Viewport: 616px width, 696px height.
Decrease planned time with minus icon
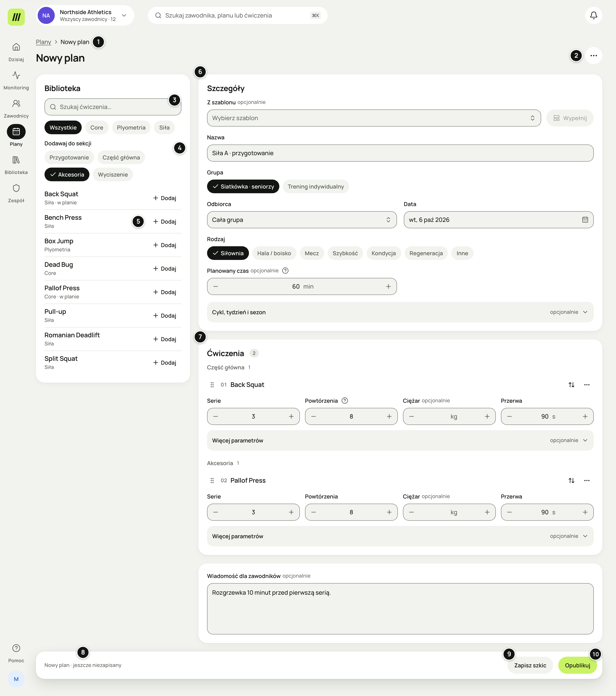point(216,286)
